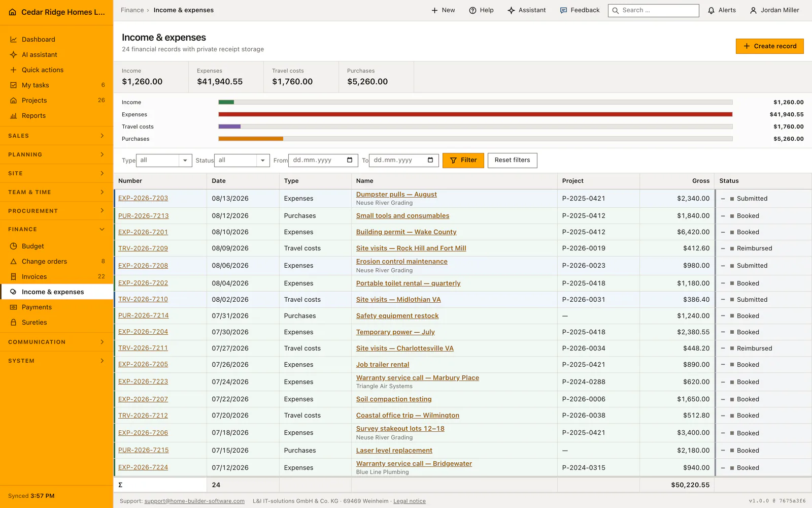Open Budget pie icon under Finance
Screen dimensions: 812x508
pyautogui.click(x=14, y=246)
